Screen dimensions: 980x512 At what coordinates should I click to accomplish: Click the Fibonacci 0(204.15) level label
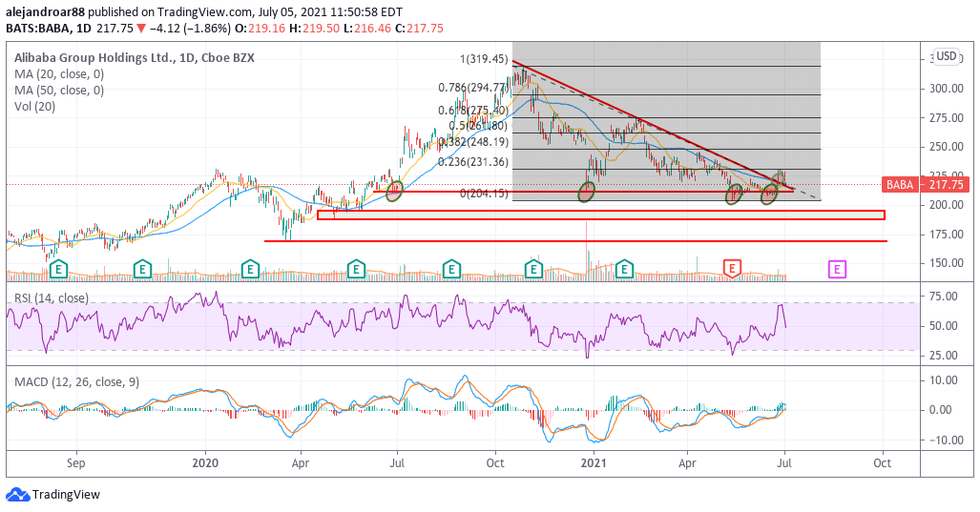click(484, 194)
